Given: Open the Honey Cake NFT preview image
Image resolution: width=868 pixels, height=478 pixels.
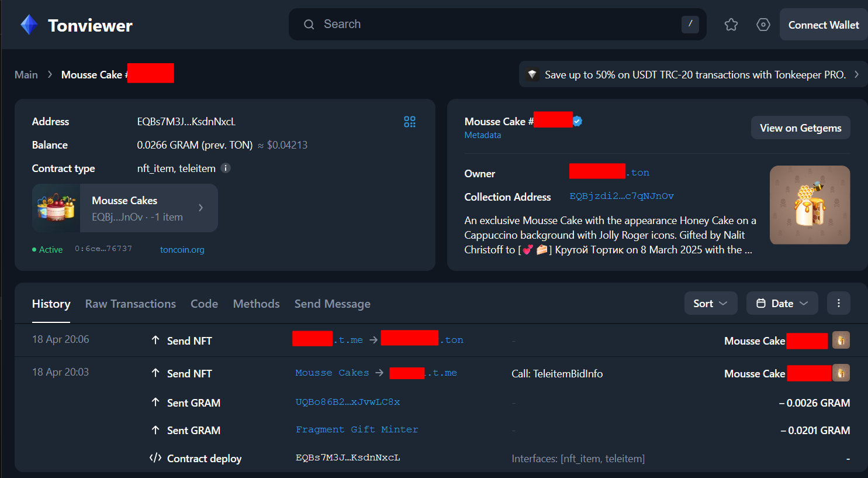Looking at the screenshot, I should [x=810, y=205].
